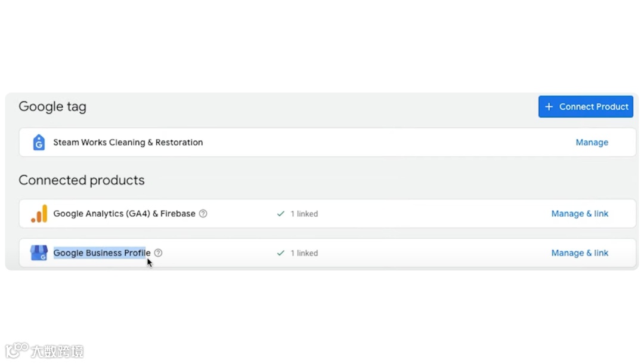Click Manage & link for Google Business Profile
This screenshot has height=363, width=644.
(x=580, y=253)
